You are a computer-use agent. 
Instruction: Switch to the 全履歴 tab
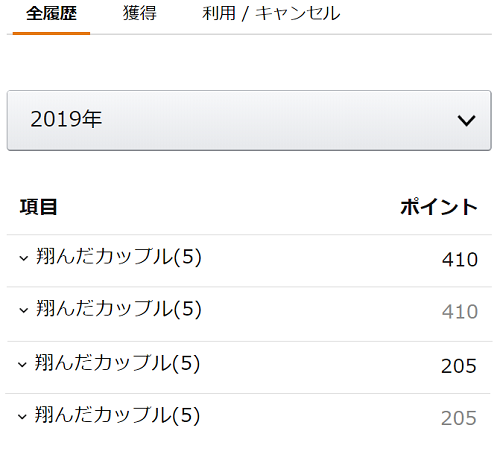pyautogui.click(x=51, y=14)
